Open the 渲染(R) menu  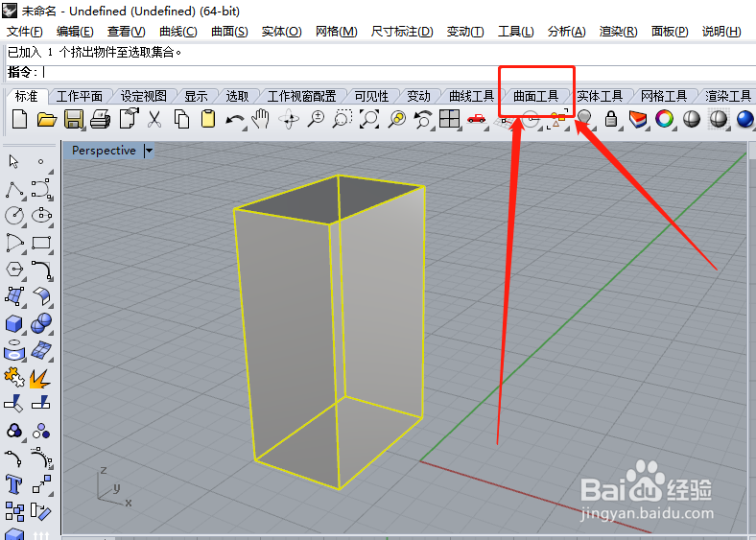[x=619, y=32]
